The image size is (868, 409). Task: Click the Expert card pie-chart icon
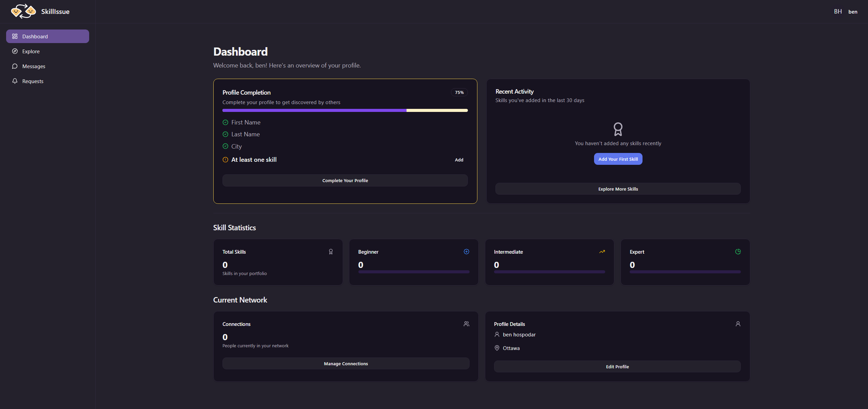click(738, 252)
